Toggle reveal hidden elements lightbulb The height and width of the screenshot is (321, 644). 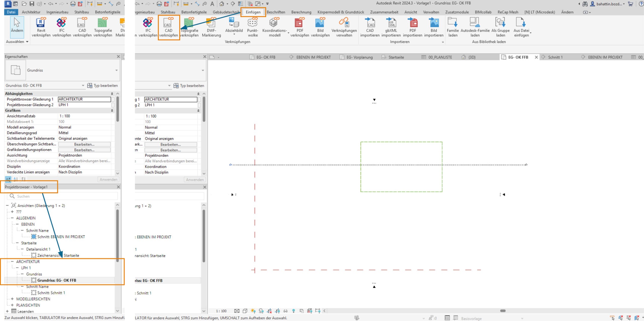(293, 311)
